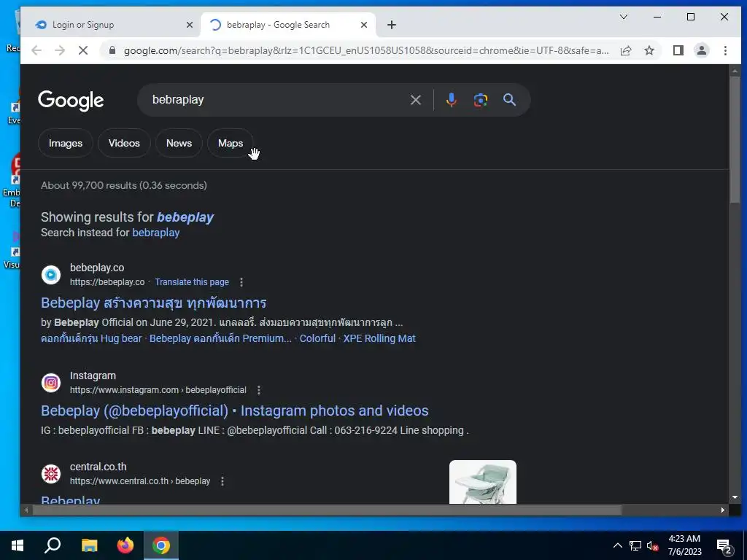747x560 pixels.
Task: Open the Hug bear sitelink
Action: (x=91, y=338)
